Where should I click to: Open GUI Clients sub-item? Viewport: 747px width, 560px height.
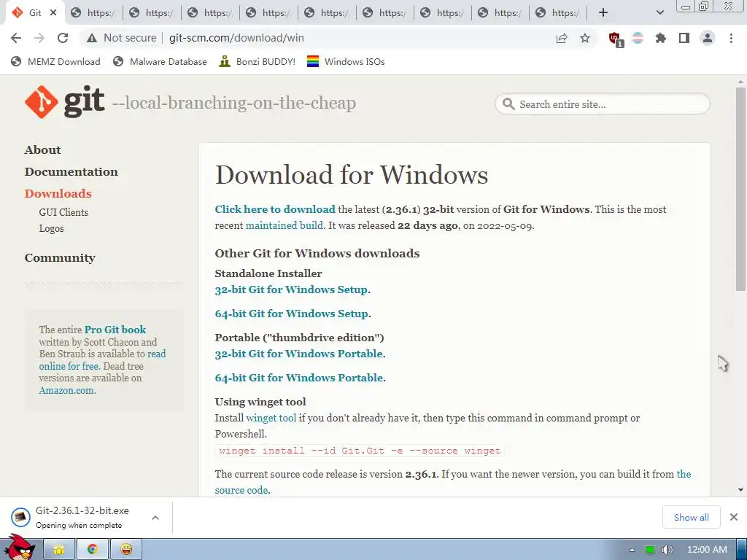(x=63, y=212)
